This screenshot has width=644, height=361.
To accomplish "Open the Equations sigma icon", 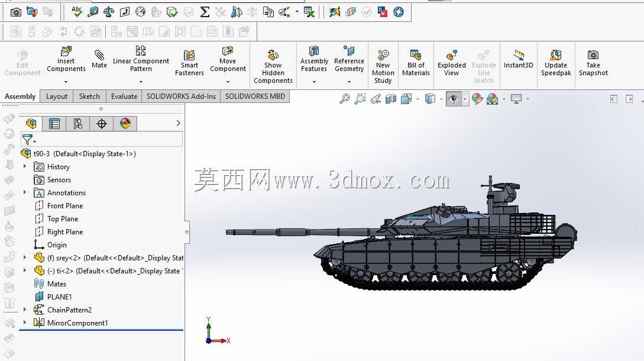I will 205,12.
